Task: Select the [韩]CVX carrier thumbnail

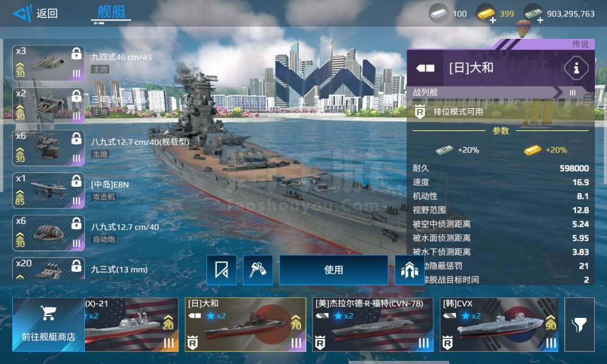Action: 499,325
